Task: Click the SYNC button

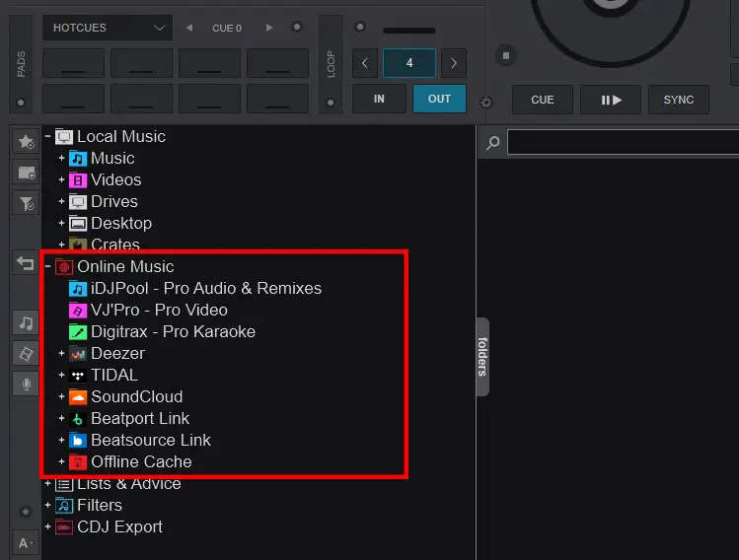Action: tap(678, 100)
